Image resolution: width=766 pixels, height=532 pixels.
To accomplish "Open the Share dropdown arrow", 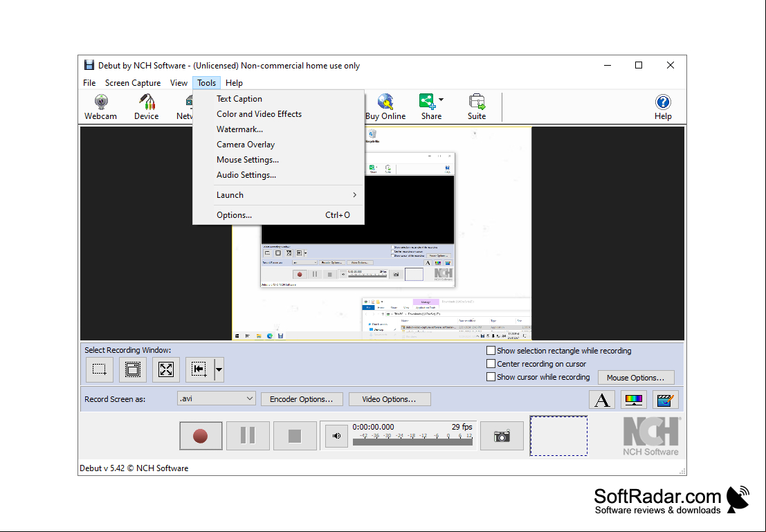I will tap(441, 100).
